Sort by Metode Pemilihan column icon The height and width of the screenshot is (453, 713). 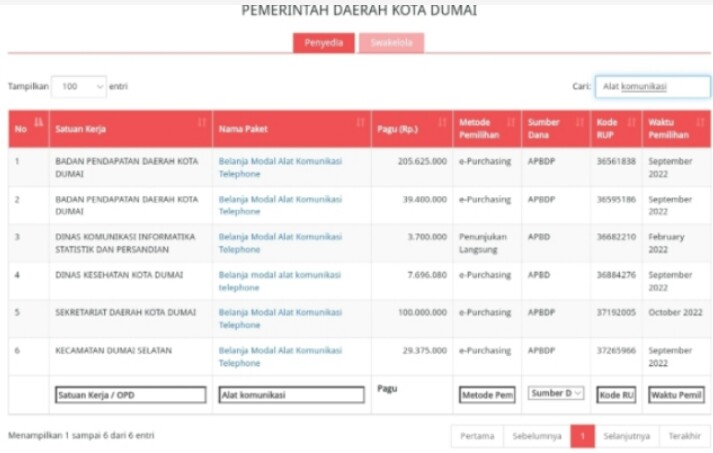click(x=511, y=123)
